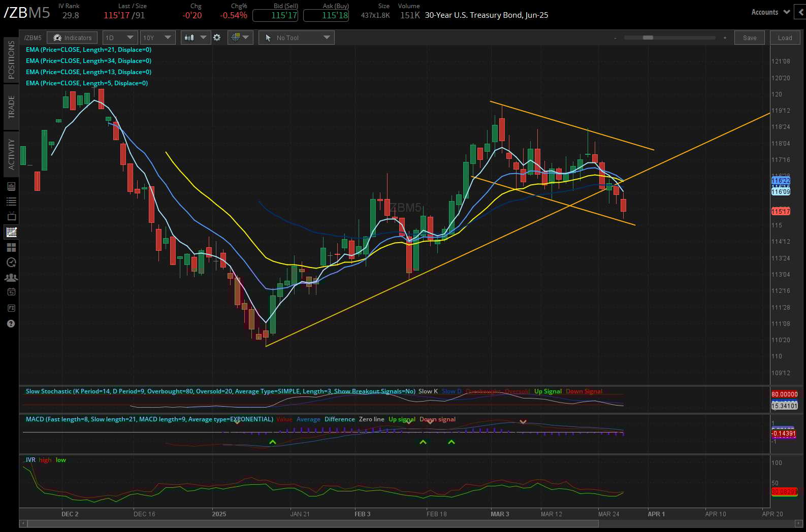Click the Slow Stochastic indicator title
This screenshot has width=806, height=532.
tap(220, 391)
